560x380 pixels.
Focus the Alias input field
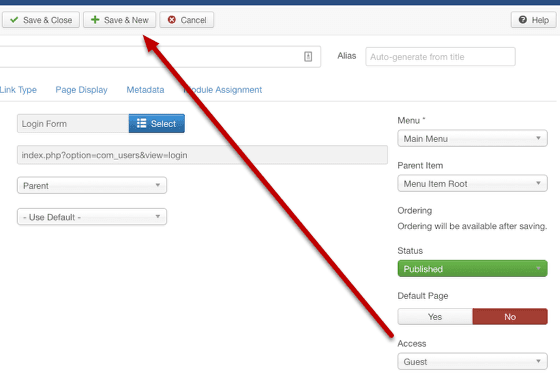[x=440, y=57]
